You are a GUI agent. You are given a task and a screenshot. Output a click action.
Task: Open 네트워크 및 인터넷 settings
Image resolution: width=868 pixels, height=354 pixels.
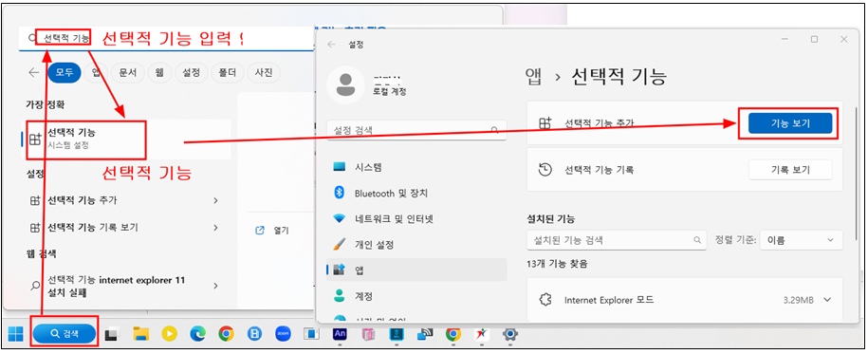[416, 219]
